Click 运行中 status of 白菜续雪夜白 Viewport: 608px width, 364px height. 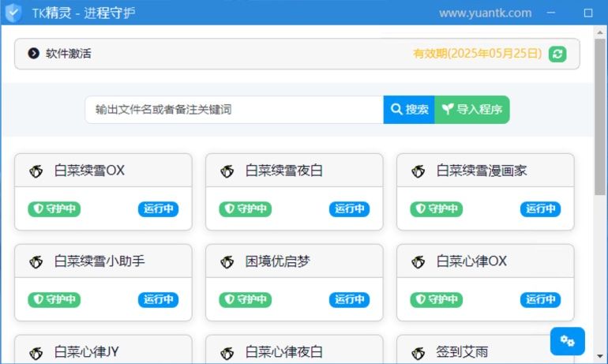coord(349,209)
